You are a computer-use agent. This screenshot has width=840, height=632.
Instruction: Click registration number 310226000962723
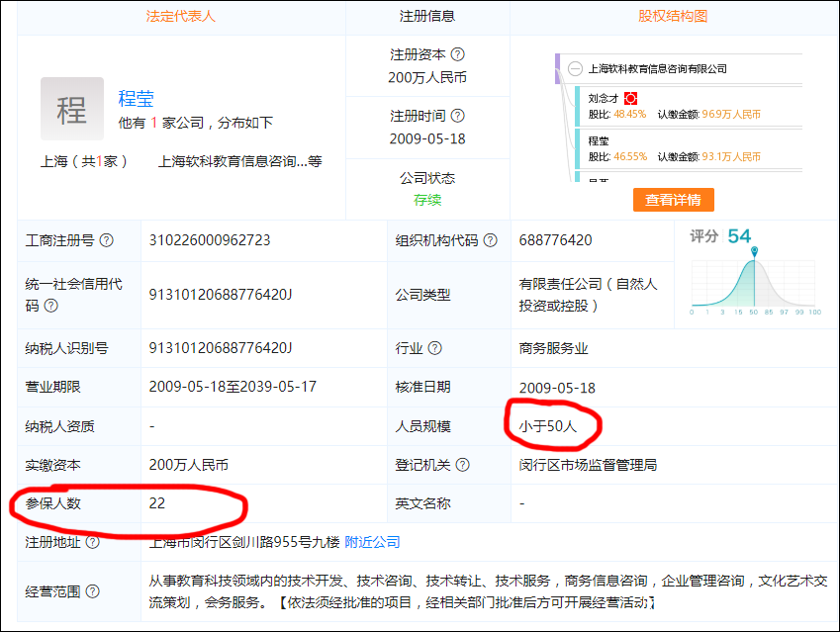click(210, 240)
